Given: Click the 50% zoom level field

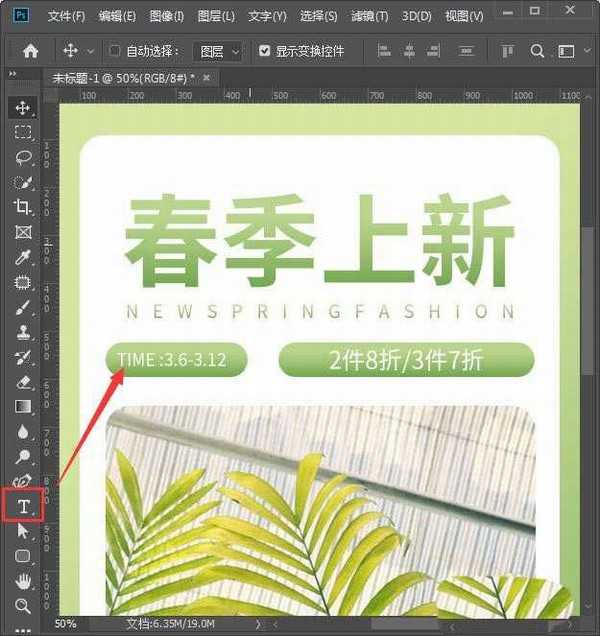Looking at the screenshot, I should [x=65, y=624].
